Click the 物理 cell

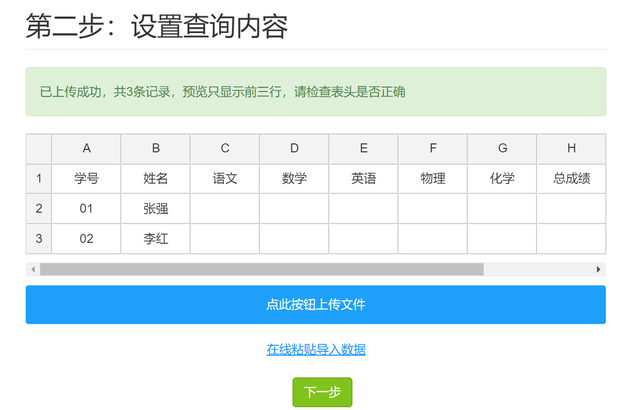(x=433, y=179)
